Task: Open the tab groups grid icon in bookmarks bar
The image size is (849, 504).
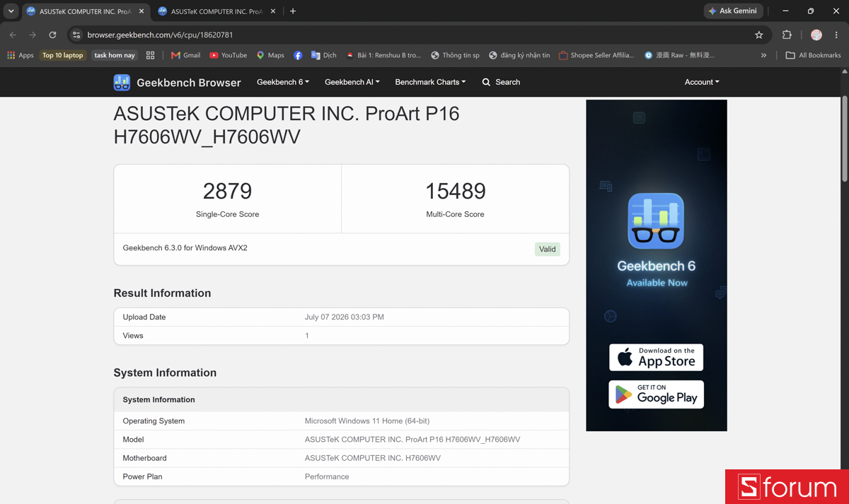Action: [150, 55]
